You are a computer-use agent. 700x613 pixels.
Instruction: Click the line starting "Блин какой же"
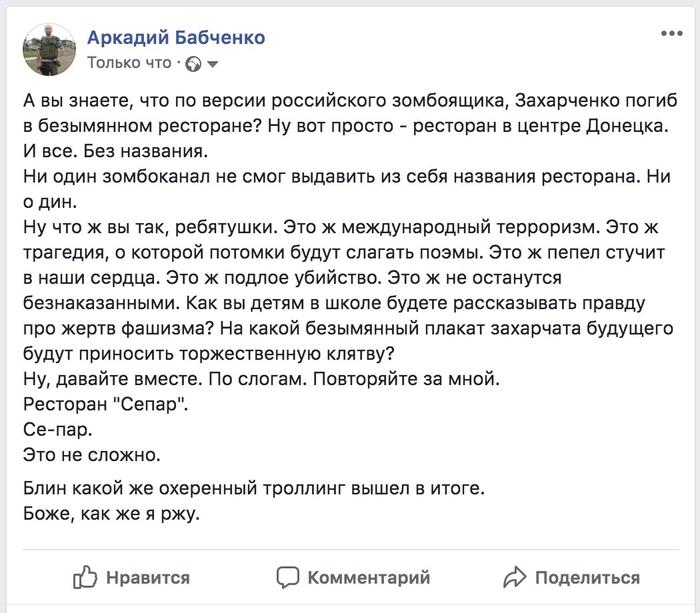click(x=252, y=489)
